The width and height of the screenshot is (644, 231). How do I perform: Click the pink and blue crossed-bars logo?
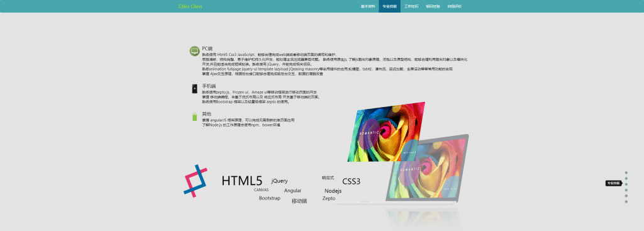pos(195,181)
